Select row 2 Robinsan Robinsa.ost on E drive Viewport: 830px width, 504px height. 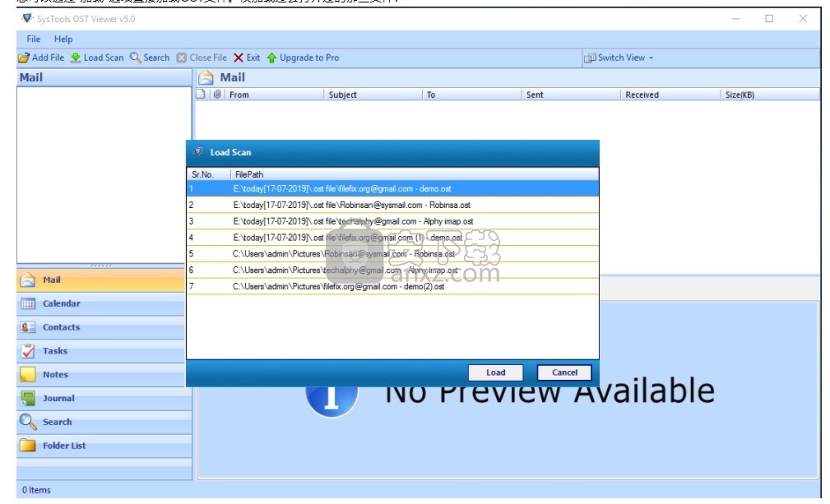[x=392, y=206]
